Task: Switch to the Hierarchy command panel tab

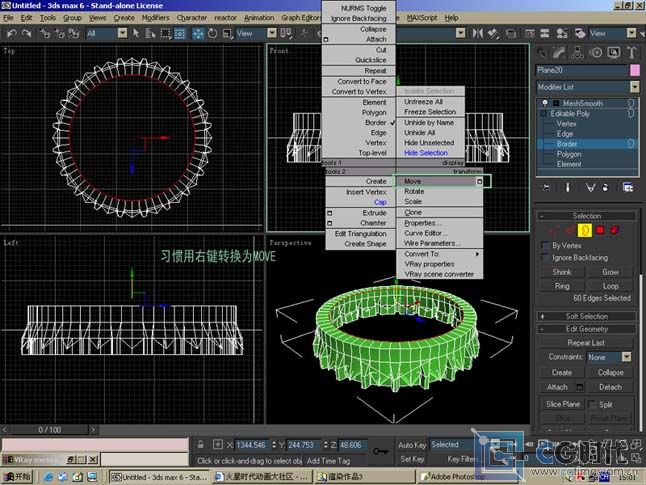Action: 577,53
